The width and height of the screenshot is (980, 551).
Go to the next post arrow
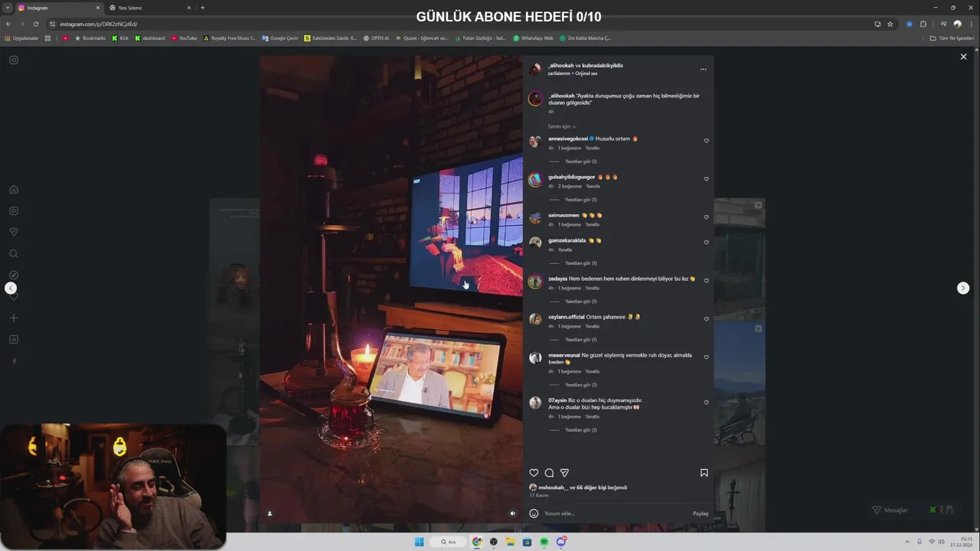point(963,288)
